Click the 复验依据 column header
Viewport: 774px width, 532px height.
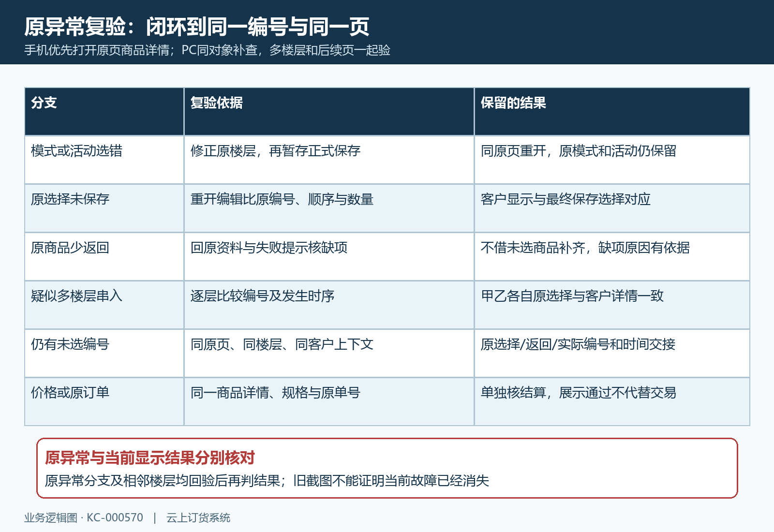click(x=329, y=112)
